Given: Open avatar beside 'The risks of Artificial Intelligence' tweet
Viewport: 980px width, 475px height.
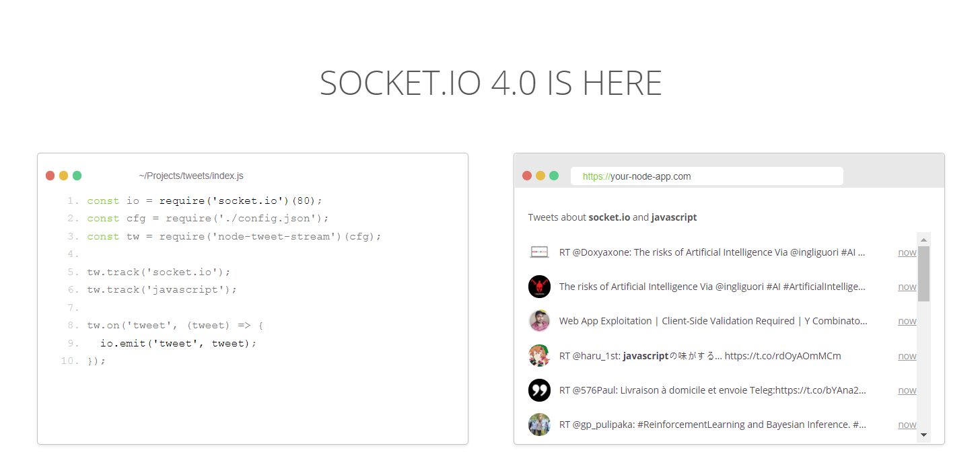Looking at the screenshot, I should pos(539,287).
